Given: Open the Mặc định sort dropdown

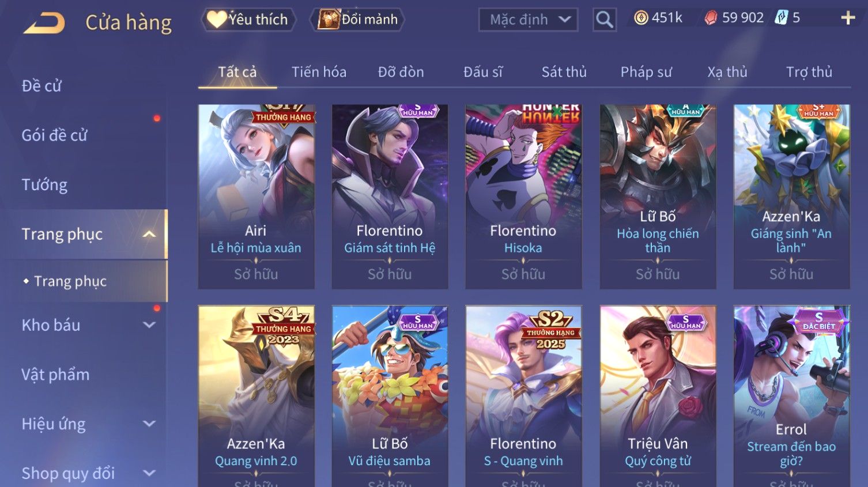Looking at the screenshot, I should click(528, 20).
